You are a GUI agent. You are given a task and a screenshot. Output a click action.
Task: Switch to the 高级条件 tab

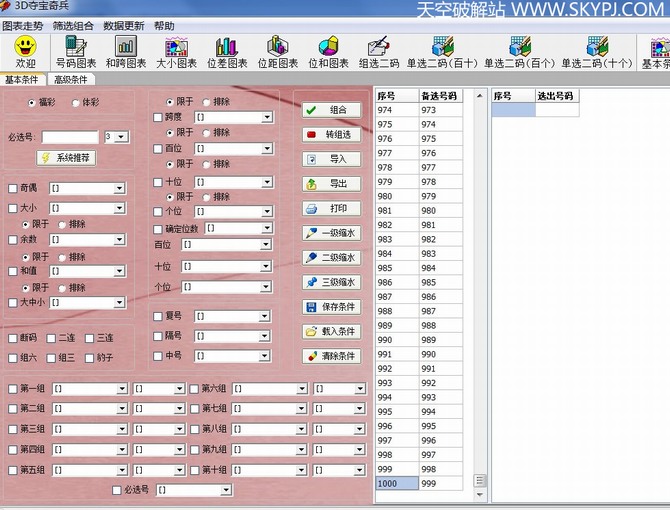pos(70,80)
